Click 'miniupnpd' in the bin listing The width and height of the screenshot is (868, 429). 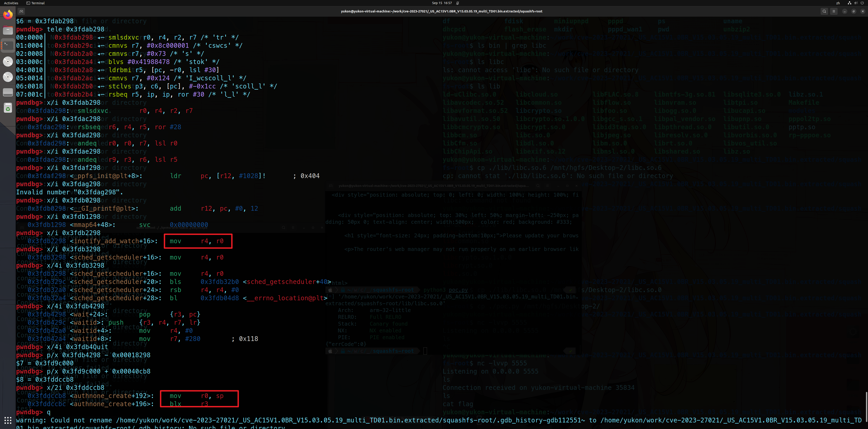[571, 21]
